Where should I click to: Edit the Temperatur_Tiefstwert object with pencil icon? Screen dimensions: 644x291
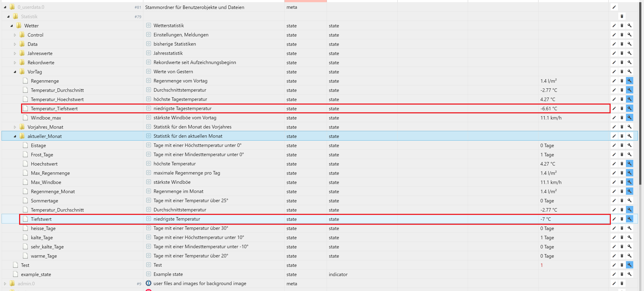(x=614, y=108)
